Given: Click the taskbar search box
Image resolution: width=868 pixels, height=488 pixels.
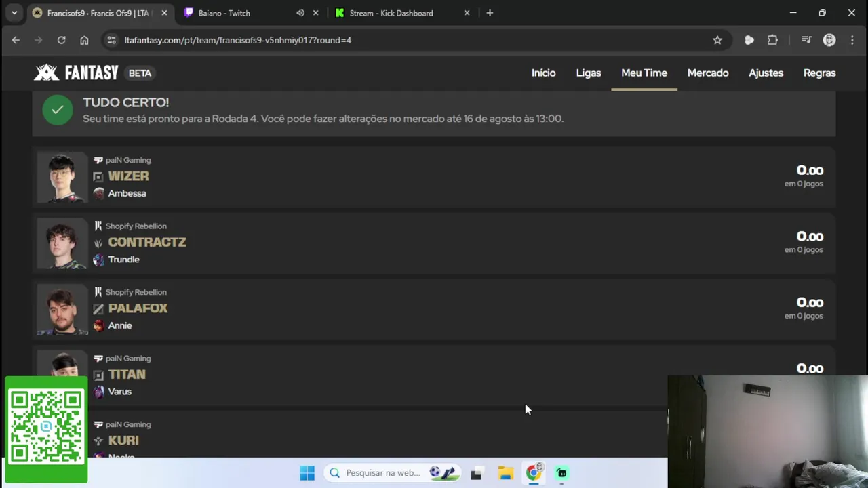Looking at the screenshot, I should coord(393,473).
